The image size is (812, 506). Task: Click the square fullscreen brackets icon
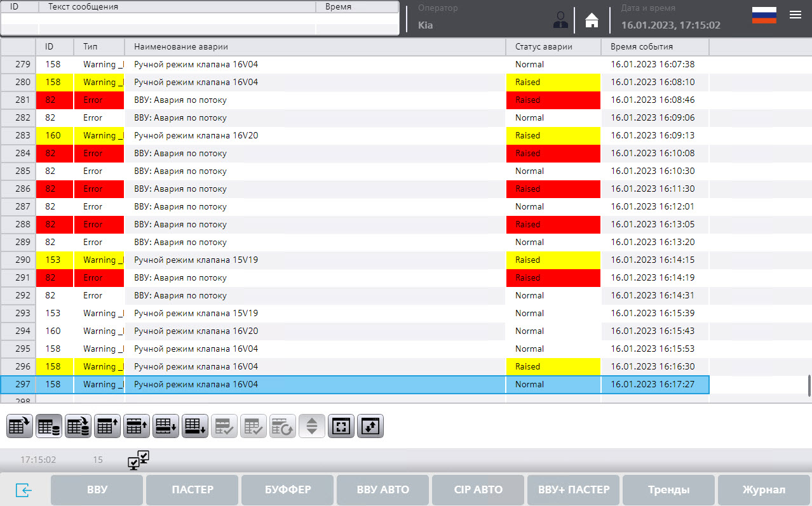[341, 426]
